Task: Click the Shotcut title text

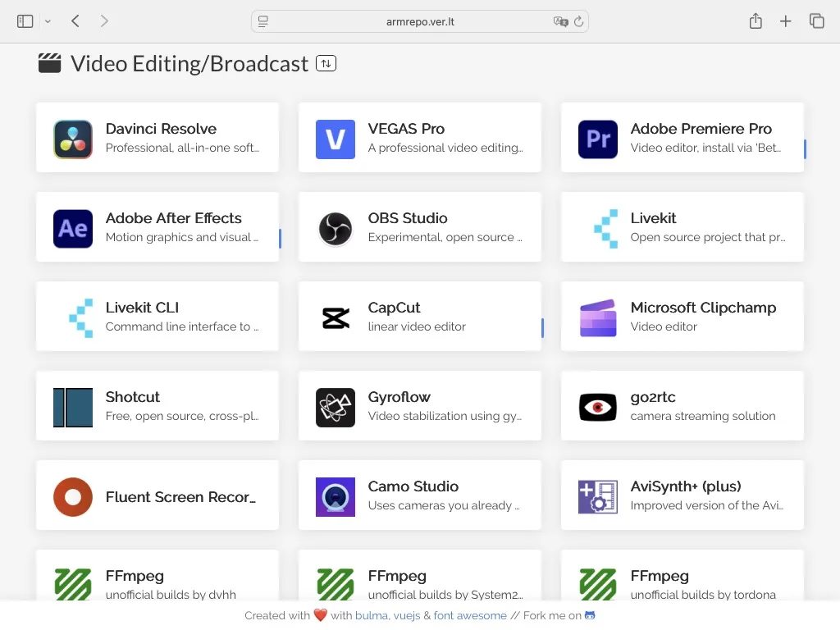Action: (133, 397)
